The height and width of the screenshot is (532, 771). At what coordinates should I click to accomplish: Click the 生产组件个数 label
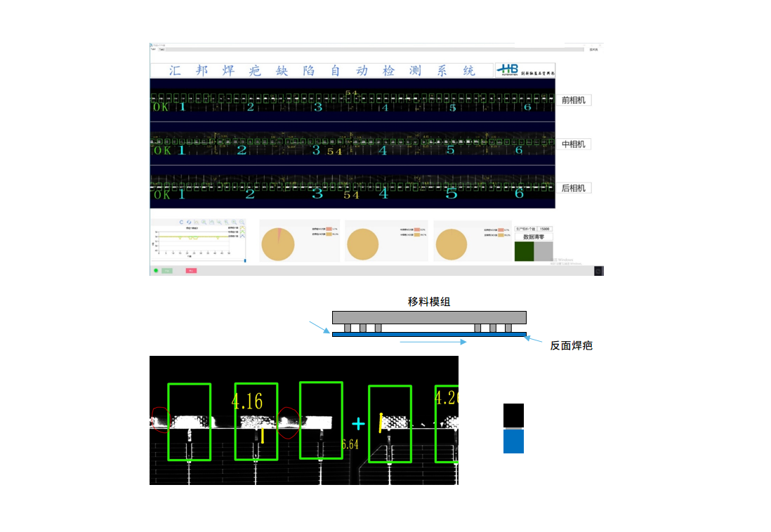click(x=526, y=229)
